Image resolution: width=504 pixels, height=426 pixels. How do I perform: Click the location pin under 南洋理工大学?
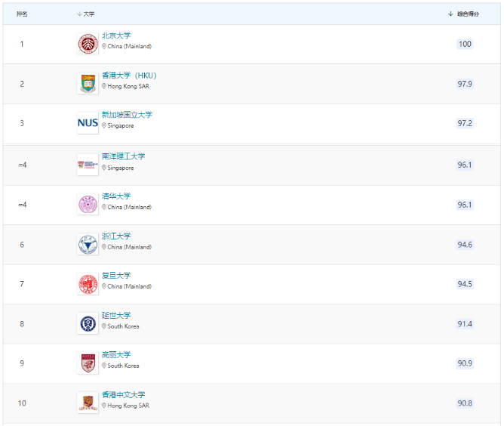[104, 168]
